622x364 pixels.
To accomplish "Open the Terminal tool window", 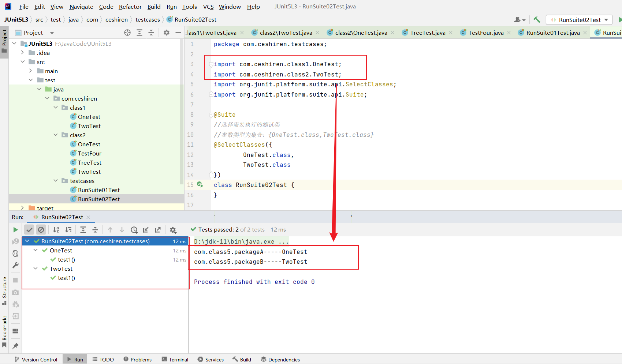I will coord(175,360).
